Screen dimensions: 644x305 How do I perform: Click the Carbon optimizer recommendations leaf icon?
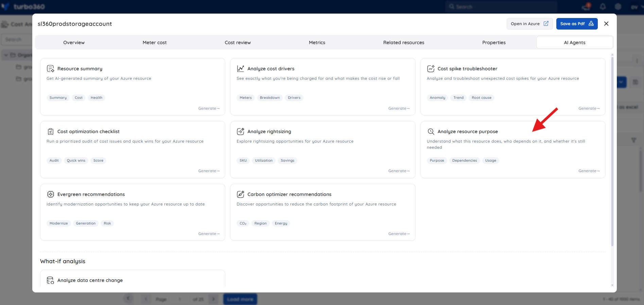click(x=241, y=194)
